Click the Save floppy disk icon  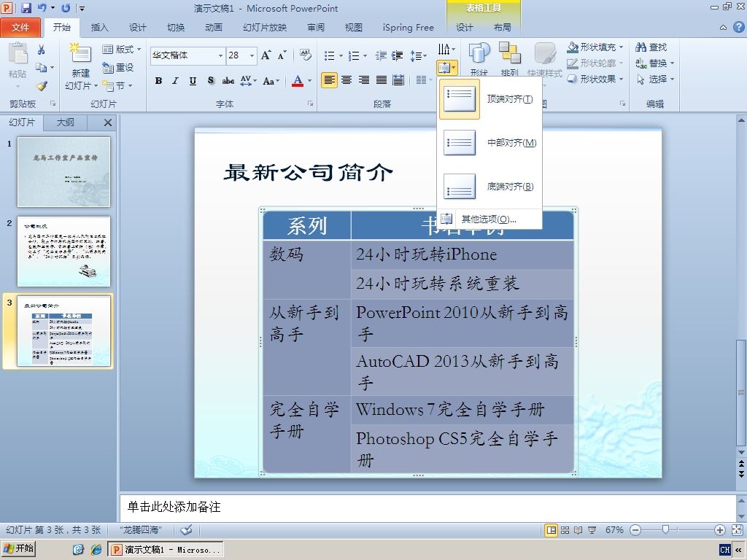coord(26,8)
